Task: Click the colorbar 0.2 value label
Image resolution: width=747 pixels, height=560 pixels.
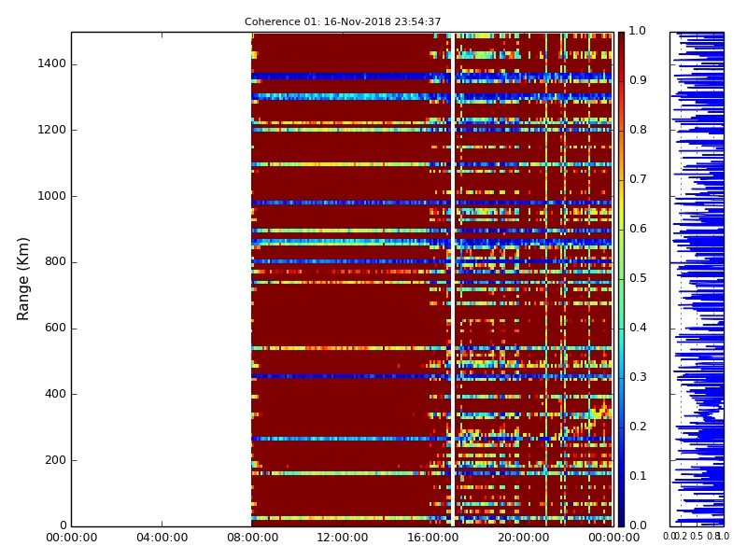Action: 638,427
